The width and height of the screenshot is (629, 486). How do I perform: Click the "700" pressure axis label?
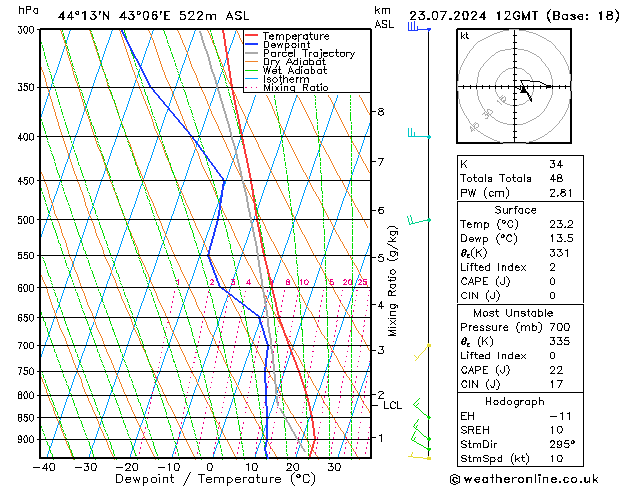coord(28,345)
